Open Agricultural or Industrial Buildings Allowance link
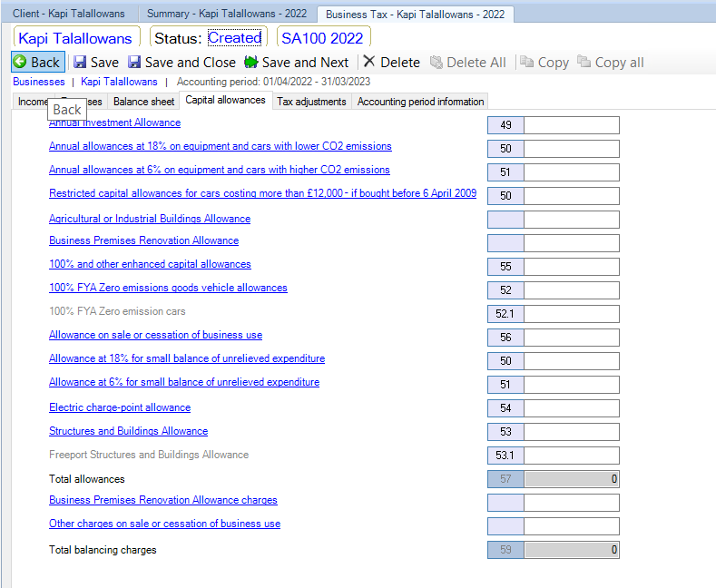 tap(150, 219)
